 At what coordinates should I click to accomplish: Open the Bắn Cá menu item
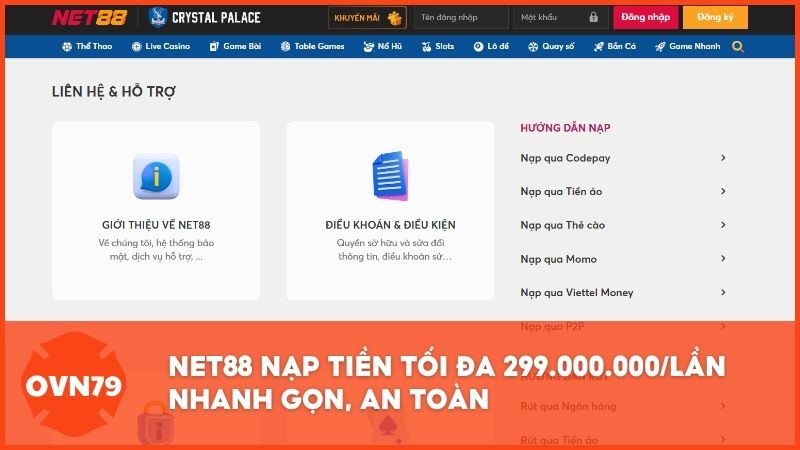pyautogui.click(x=615, y=46)
